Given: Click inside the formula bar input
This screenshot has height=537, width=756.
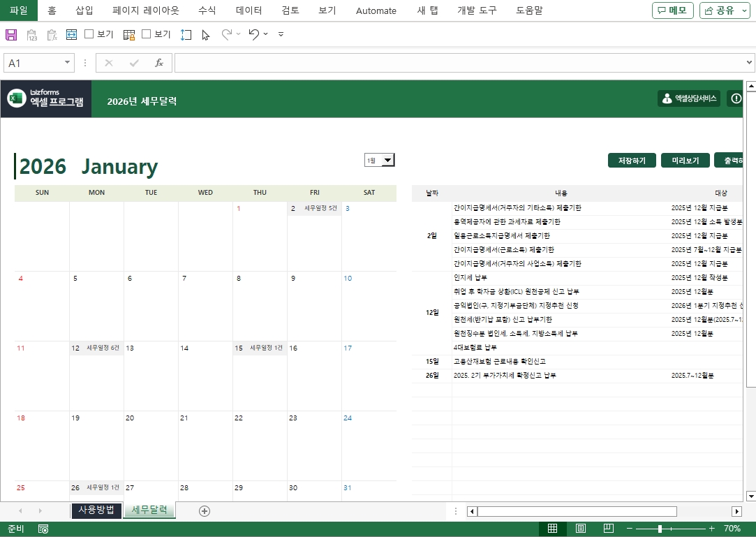Looking at the screenshot, I should pyautogui.click(x=459, y=63).
